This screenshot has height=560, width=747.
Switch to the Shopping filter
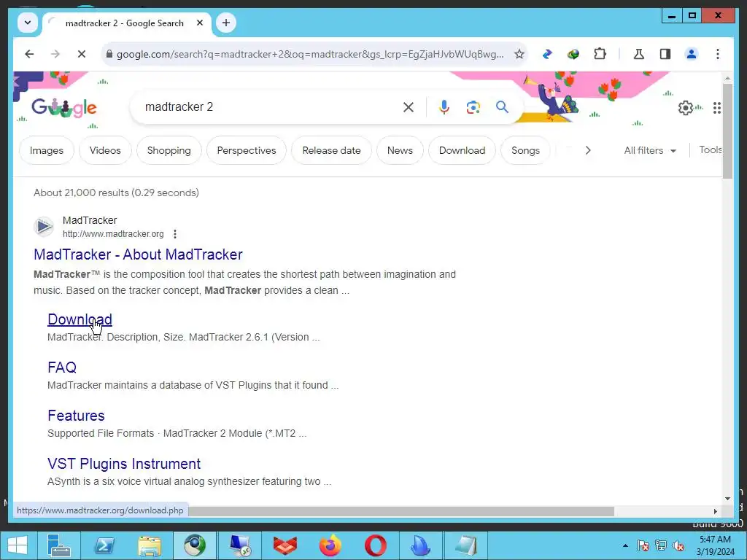169,150
